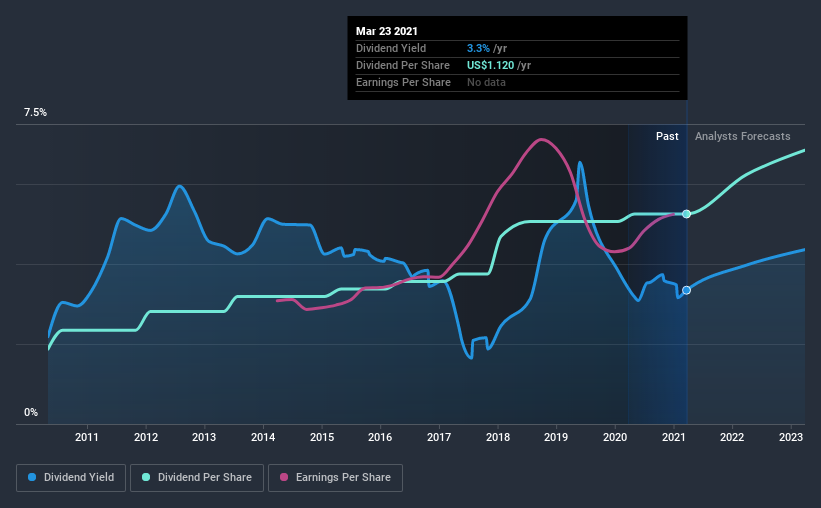Click the blue Dividend Yield legend dot

pos(32,477)
